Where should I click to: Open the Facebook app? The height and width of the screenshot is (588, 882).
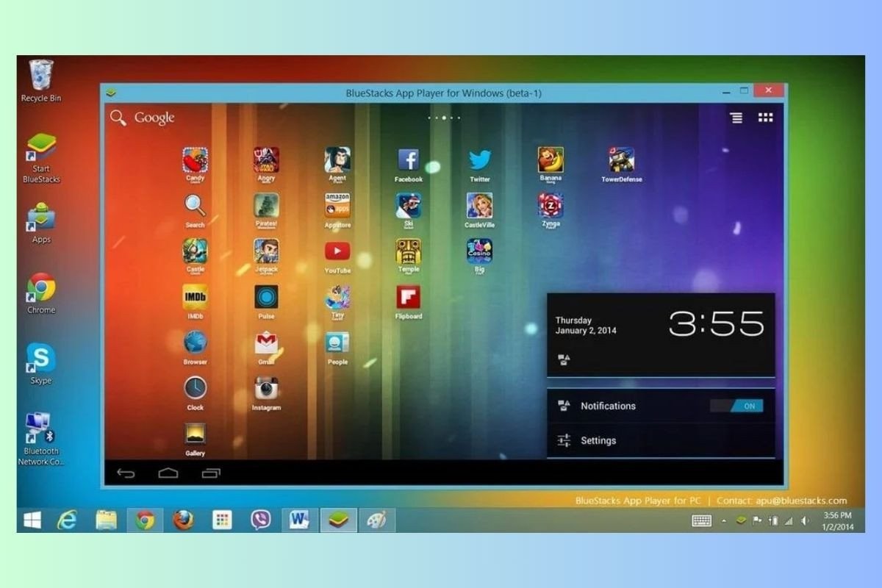[x=408, y=159]
